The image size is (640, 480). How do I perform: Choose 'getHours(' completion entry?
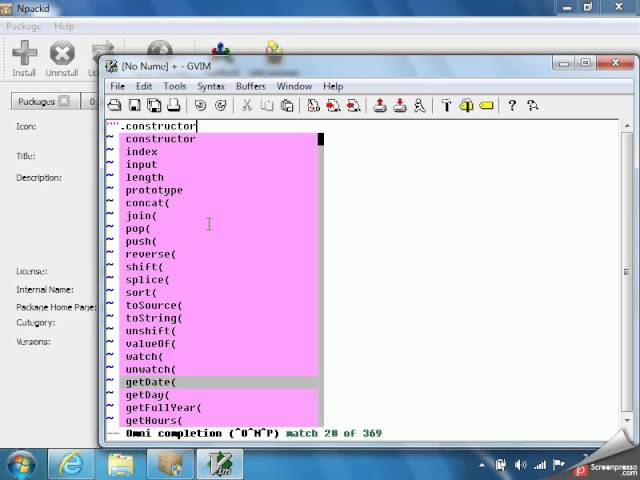pos(218,421)
